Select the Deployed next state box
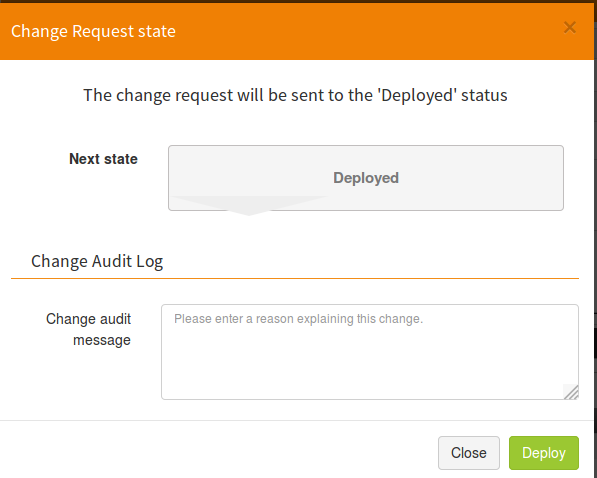Image resolution: width=597 pixels, height=478 pixels. 366,177
